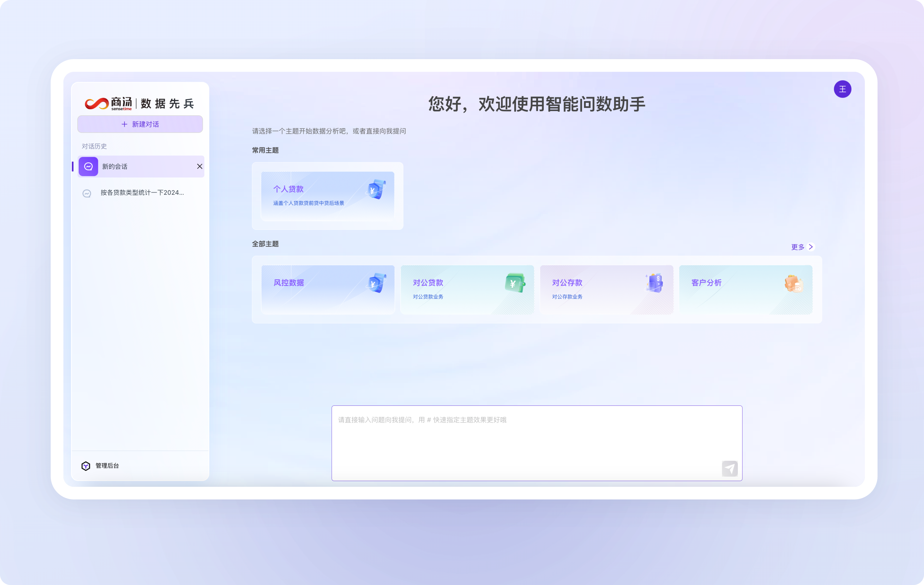Click the 涵盖个人贷款贷前贷中贷后场景 description

[309, 203]
